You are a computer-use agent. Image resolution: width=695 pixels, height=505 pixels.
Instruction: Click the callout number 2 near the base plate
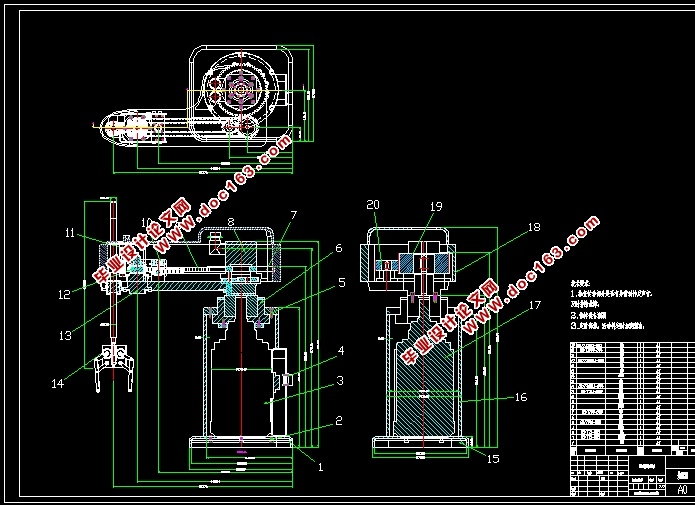[339, 421]
